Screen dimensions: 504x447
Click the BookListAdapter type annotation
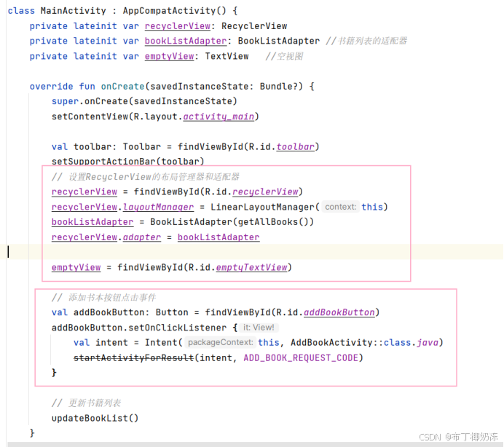point(279,41)
